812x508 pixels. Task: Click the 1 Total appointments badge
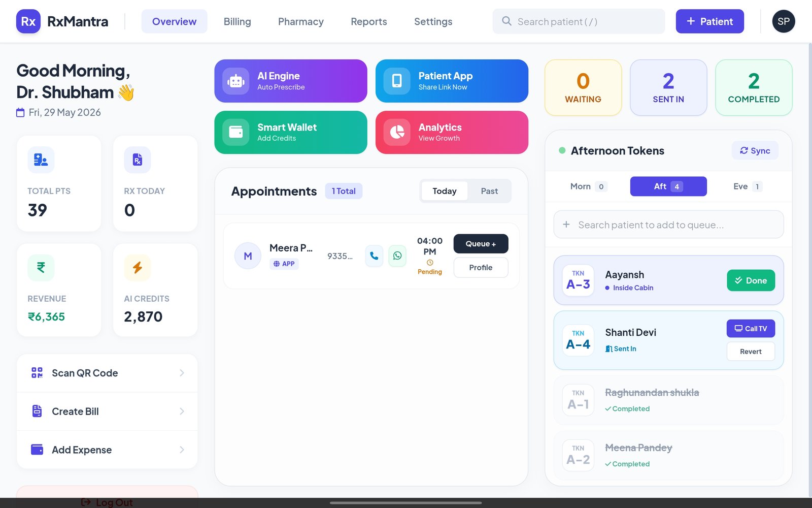344,191
